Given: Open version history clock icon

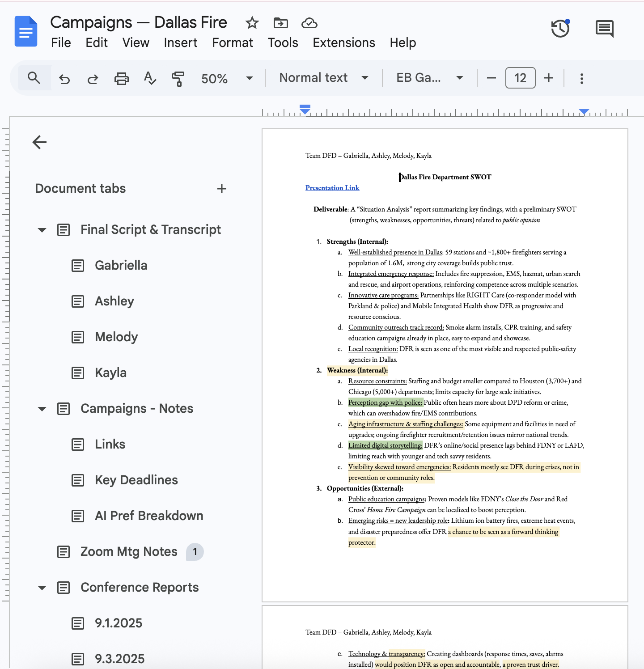Looking at the screenshot, I should [x=560, y=29].
